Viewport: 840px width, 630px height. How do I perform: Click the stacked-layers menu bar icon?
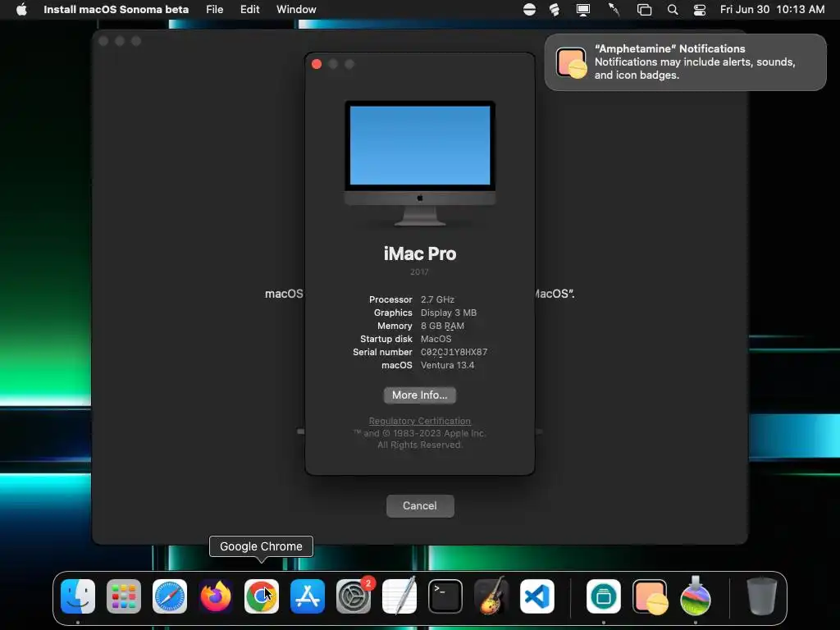click(x=555, y=10)
